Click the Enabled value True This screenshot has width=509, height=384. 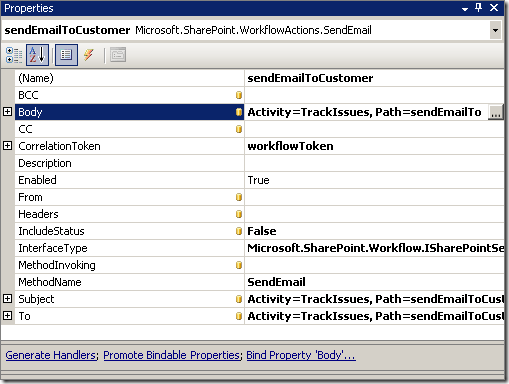pos(258,180)
